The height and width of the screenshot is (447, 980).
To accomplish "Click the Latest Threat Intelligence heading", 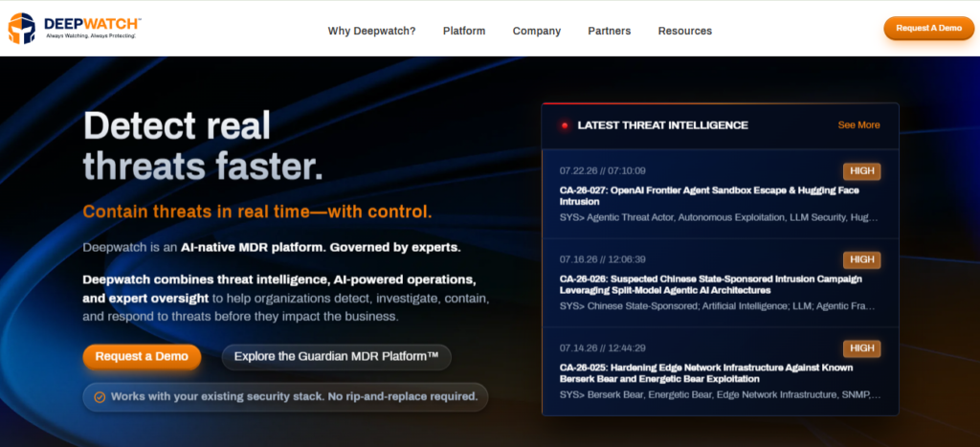I will (662, 125).
